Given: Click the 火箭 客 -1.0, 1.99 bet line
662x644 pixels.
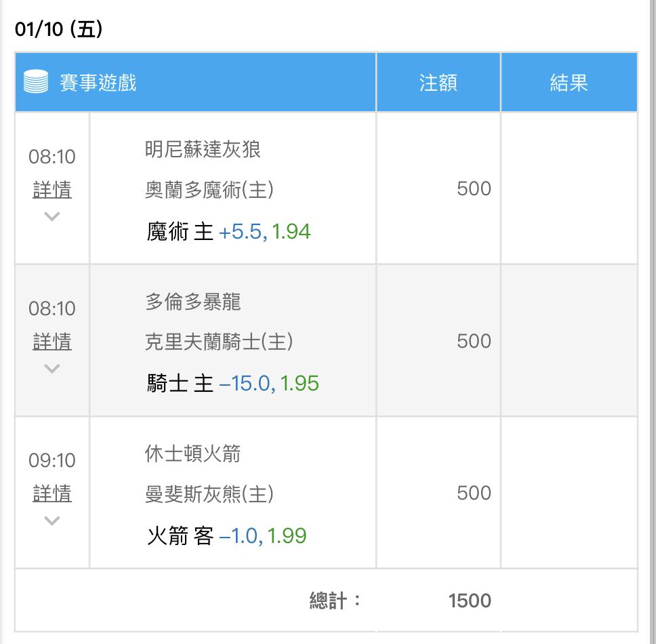Looking at the screenshot, I should (226, 536).
